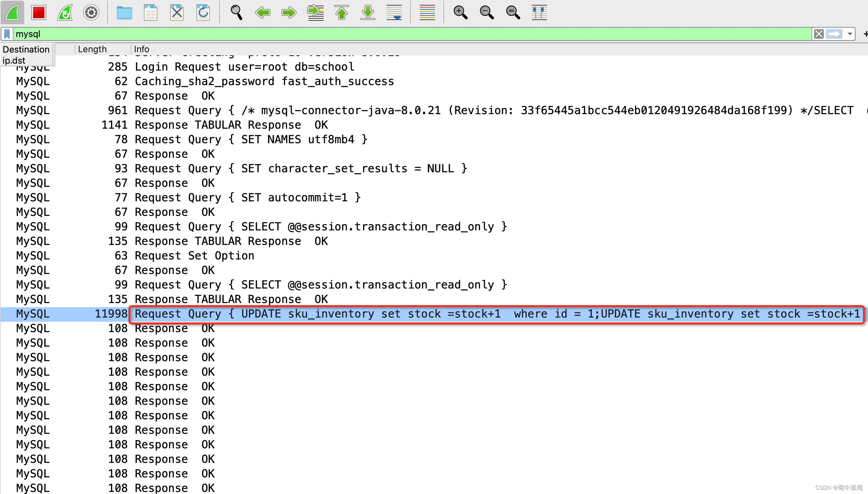Find a packet with the magnifier icon
Screen dimensions: 868x494
click(x=237, y=12)
